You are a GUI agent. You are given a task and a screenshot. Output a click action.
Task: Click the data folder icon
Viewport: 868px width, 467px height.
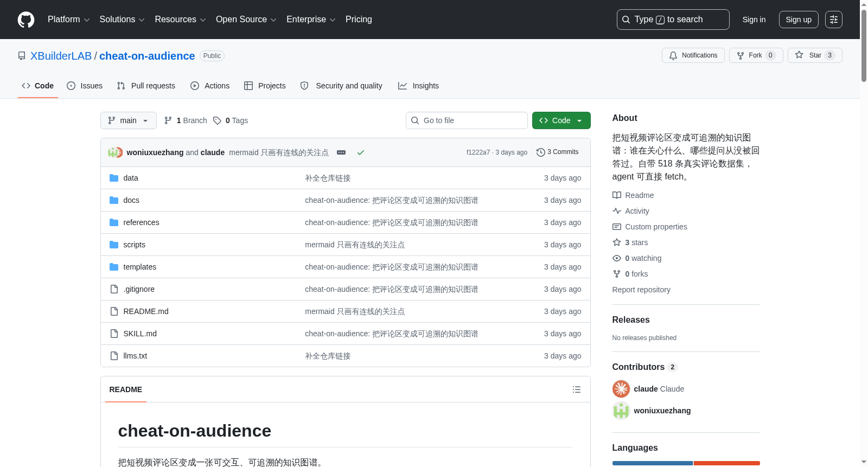(x=114, y=178)
